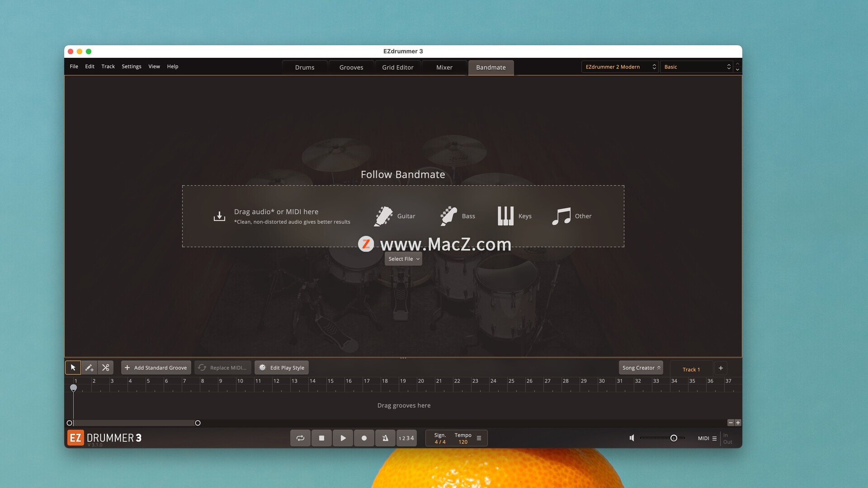Image resolution: width=868 pixels, height=488 pixels.
Task: Start recording with Record button
Action: pyautogui.click(x=364, y=438)
